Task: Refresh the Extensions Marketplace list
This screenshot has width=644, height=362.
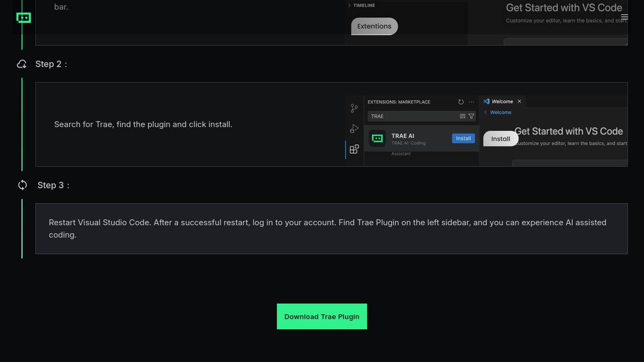Action: point(461,102)
